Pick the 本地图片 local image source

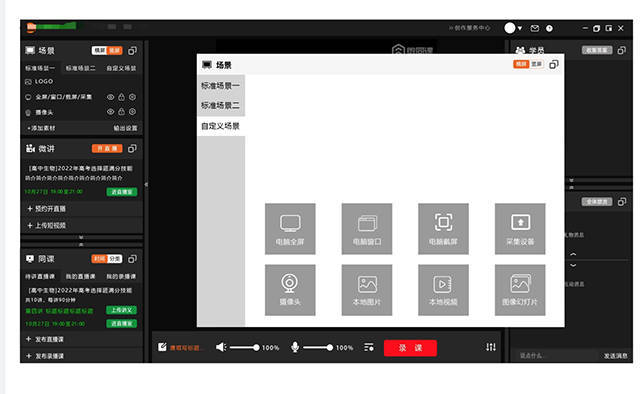(x=367, y=290)
